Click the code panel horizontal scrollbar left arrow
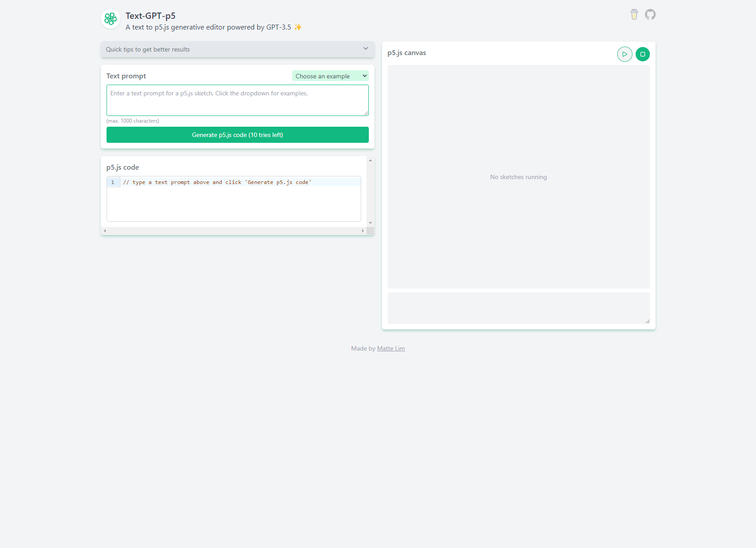Viewport: 756px width, 548px height. [105, 231]
